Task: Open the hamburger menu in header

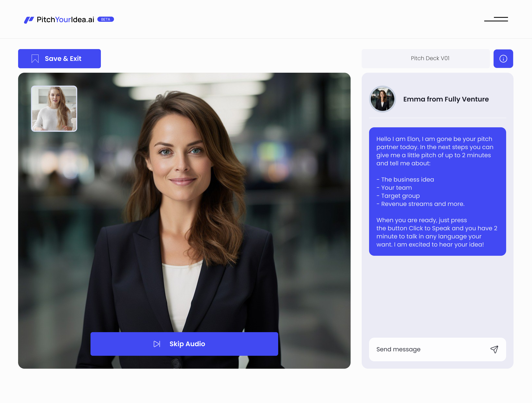Action: [496, 19]
